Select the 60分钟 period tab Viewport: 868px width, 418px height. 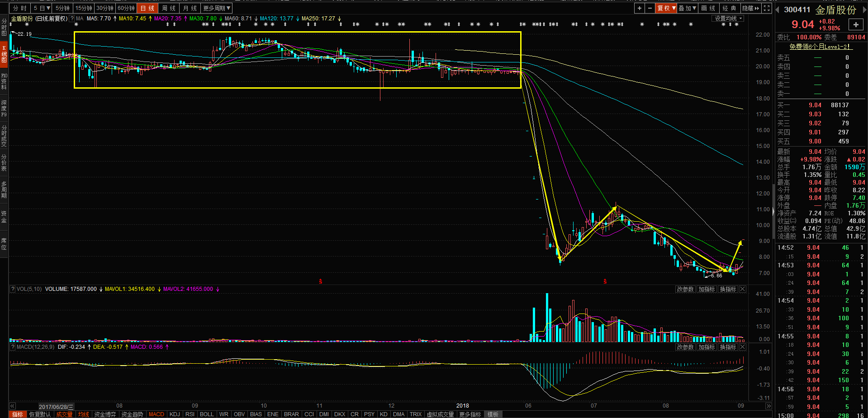[126, 8]
